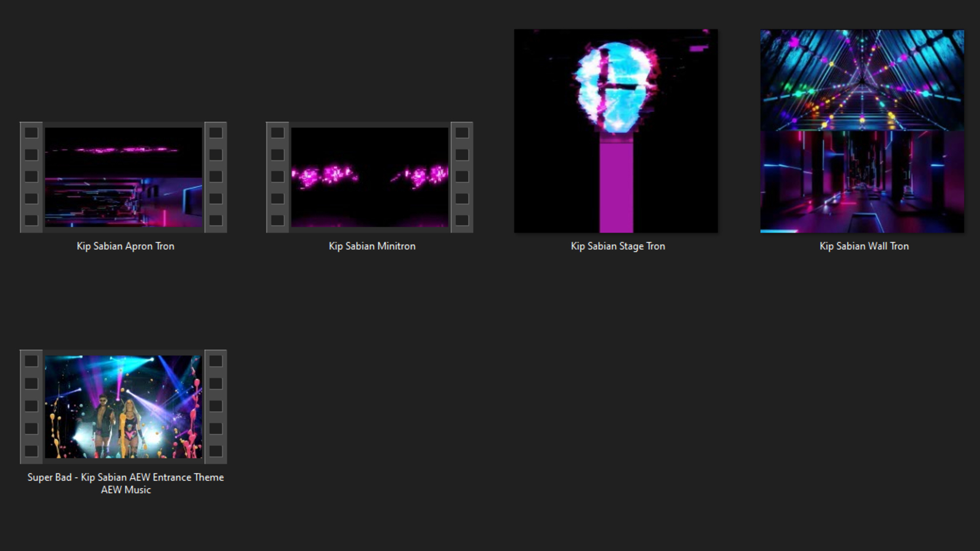The width and height of the screenshot is (980, 551).
Task: Click the file name 'Kip Sabian Minitron'
Action: (x=372, y=246)
